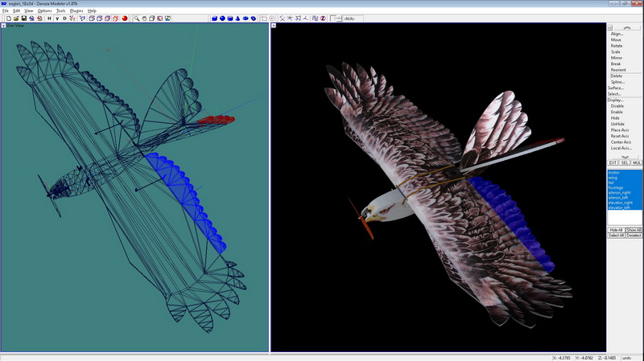The width and height of the screenshot is (644, 361).
Task: Toggle the EXT mode button
Action: [x=613, y=162]
